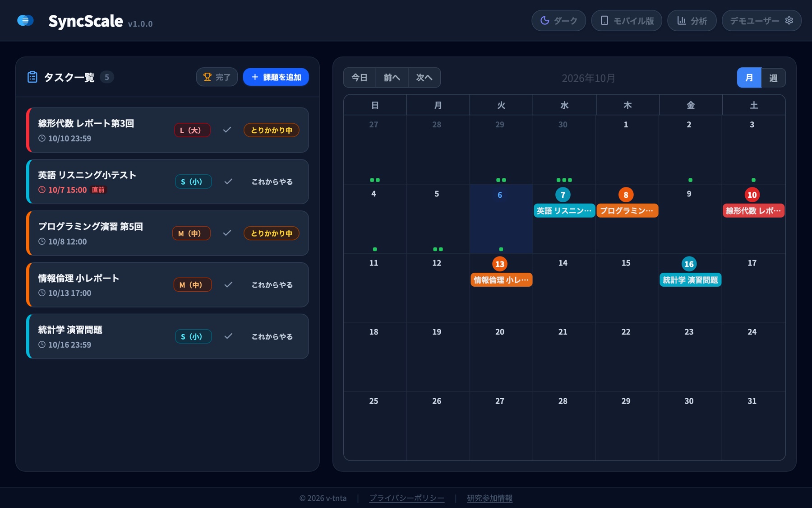Open 線形代数 レポート第3回 task card
Image resolution: width=812 pixels, height=508 pixels.
167,130
